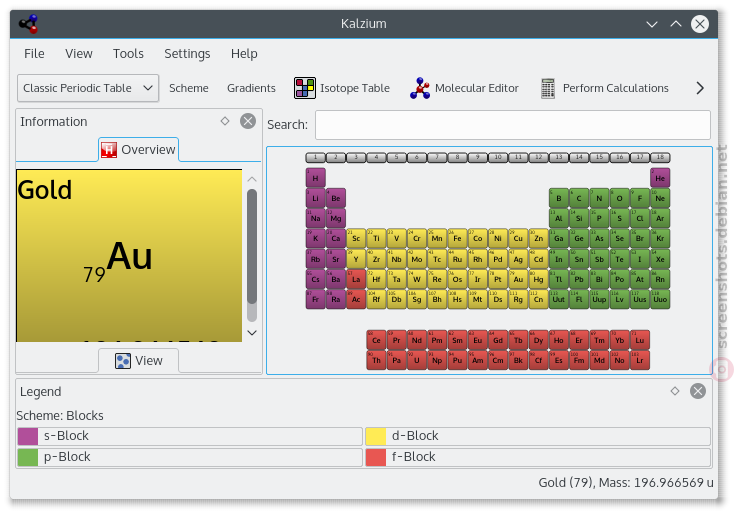The width and height of the screenshot is (734, 515).
Task: Click the Overview tab hydrogen icon
Action: [x=109, y=150]
